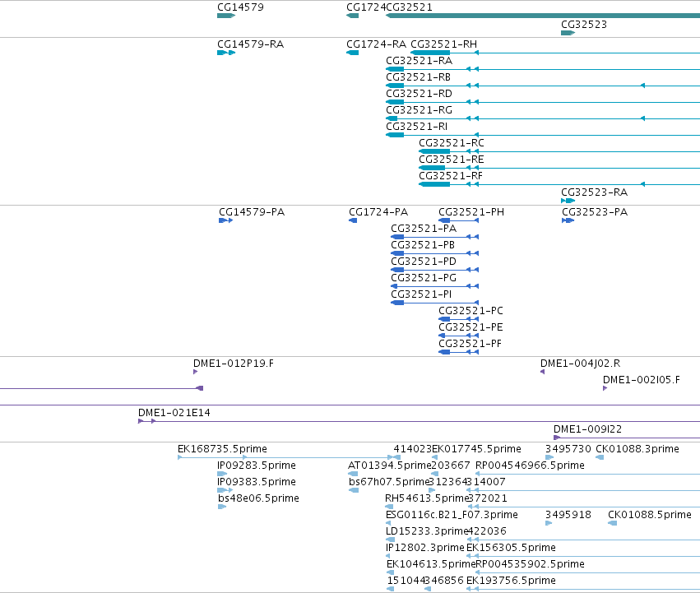Select transcript CG32521-RA
This screenshot has height=593, width=700.
[420, 61]
